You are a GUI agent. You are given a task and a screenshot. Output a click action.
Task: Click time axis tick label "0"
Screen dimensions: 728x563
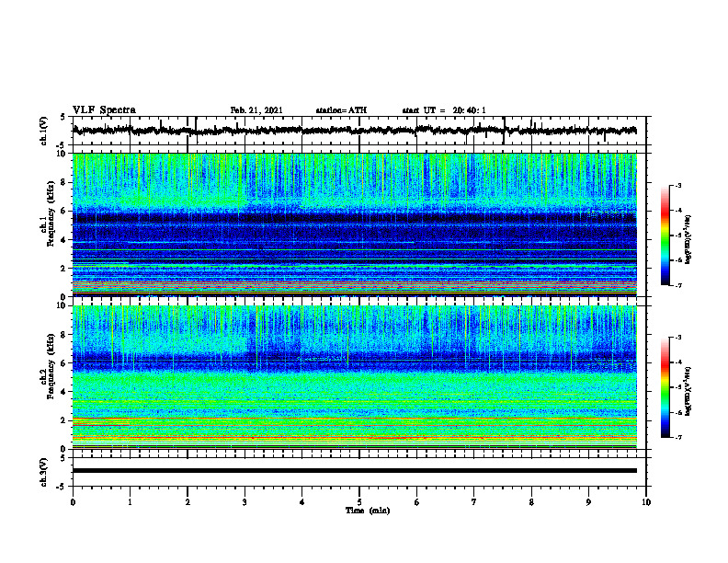tap(73, 502)
